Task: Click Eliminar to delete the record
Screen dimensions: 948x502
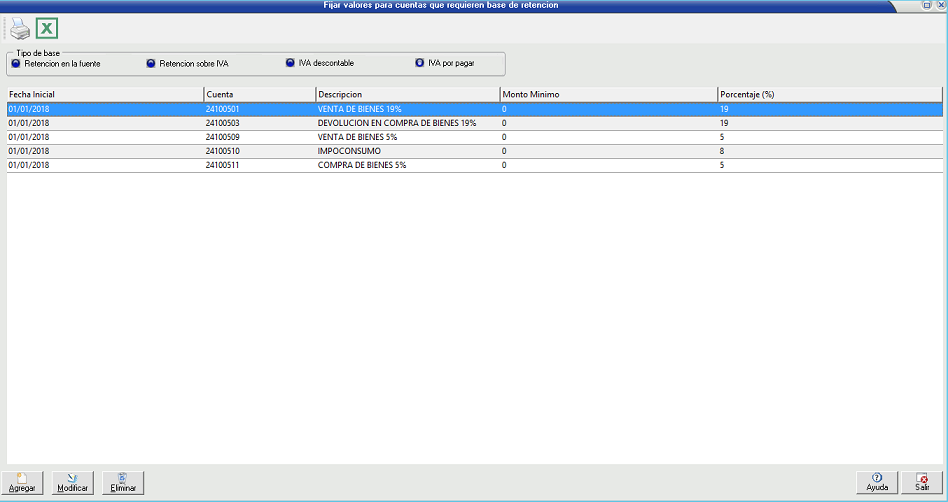Action: [x=123, y=483]
